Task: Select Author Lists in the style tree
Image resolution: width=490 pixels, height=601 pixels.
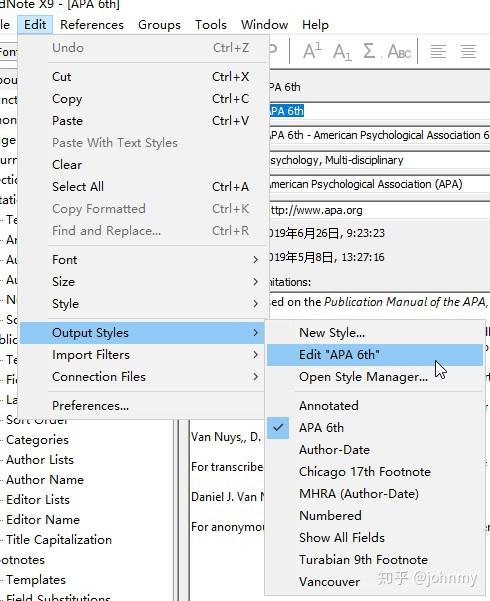Action: [x=40, y=460]
